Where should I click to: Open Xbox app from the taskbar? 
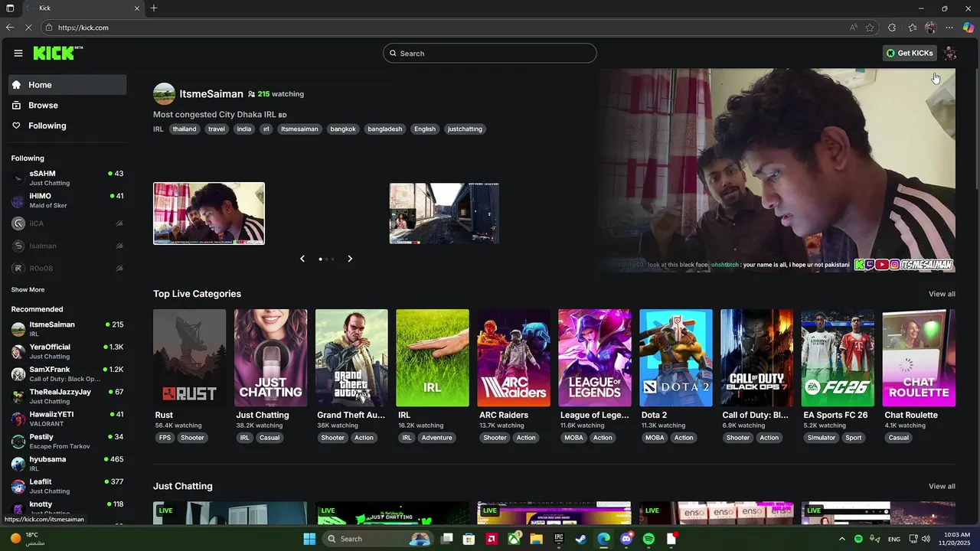(514, 539)
